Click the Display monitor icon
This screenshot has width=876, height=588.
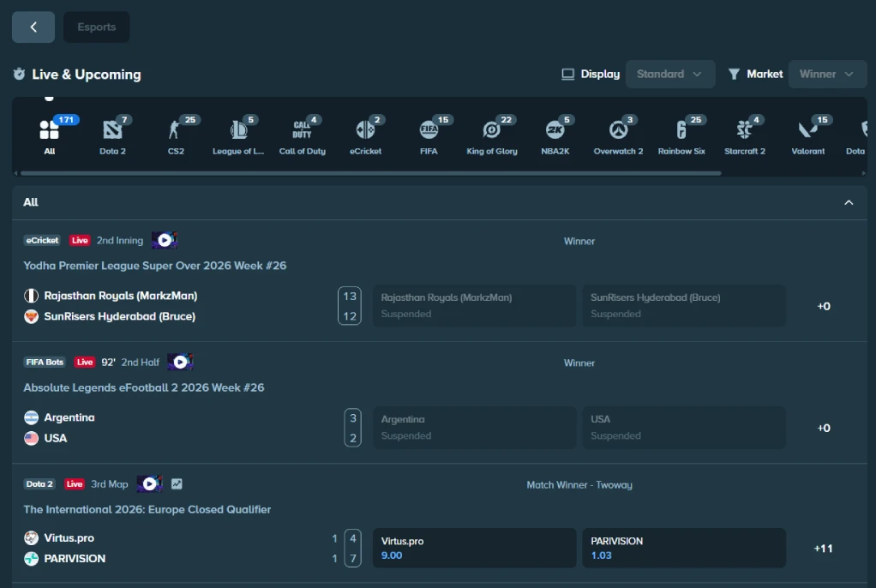point(567,74)
